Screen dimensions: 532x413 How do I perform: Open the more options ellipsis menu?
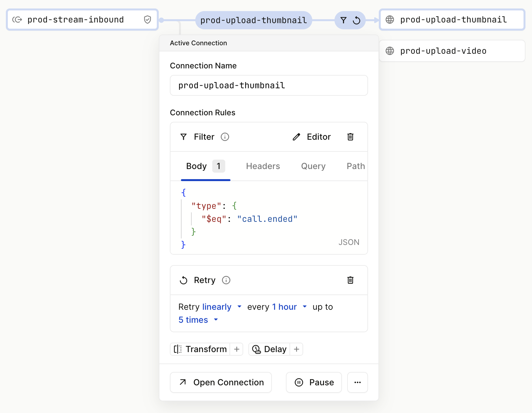click(358, 382)
